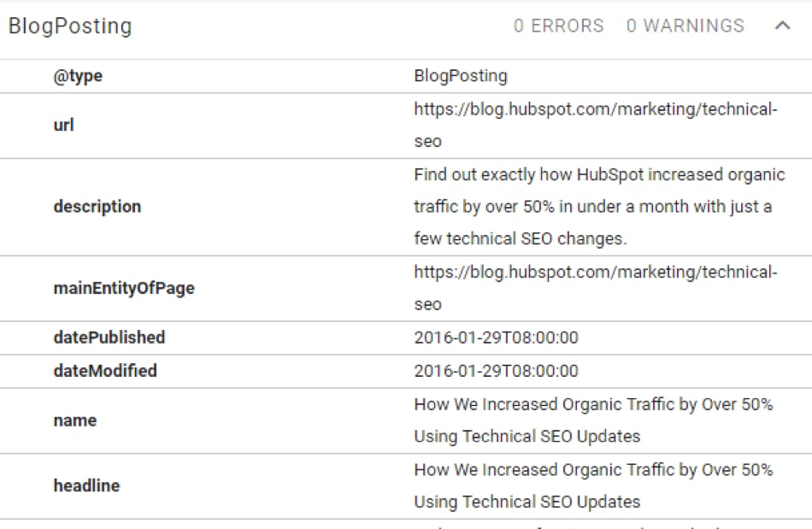Click the mainEntityOfPage row's hubspot URL value
Screen dimensions: 812x529
(x=596, y=288)
